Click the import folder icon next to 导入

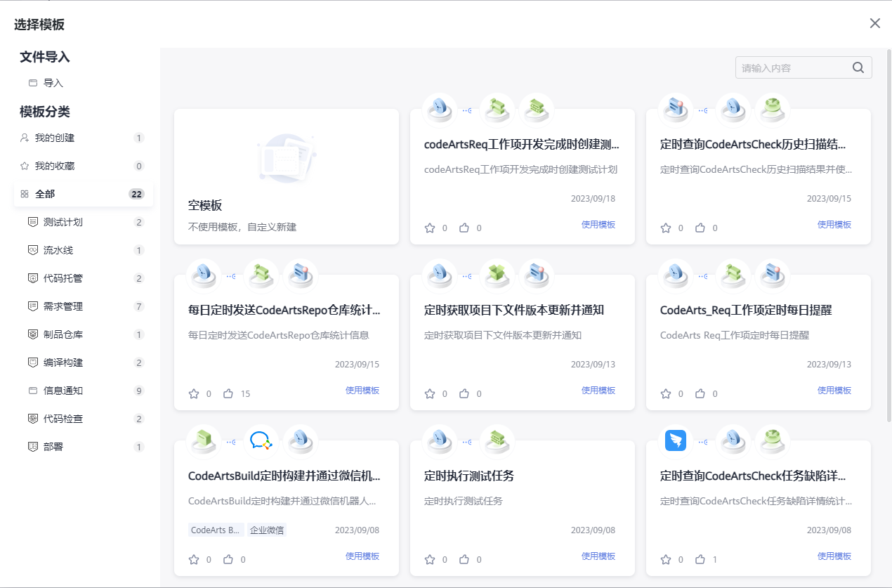(x=32, y=83)
